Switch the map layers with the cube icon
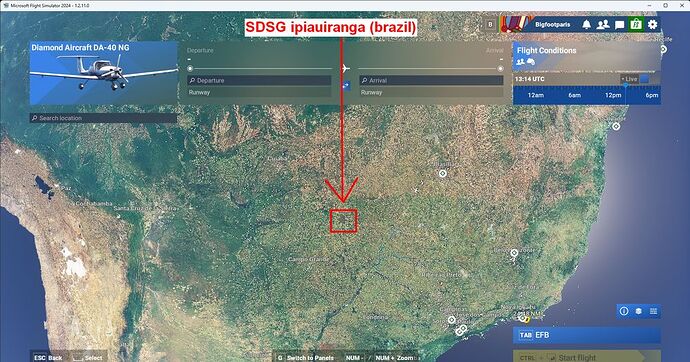The height and width of the screenshot is (362, 690). tap(639, 311)
